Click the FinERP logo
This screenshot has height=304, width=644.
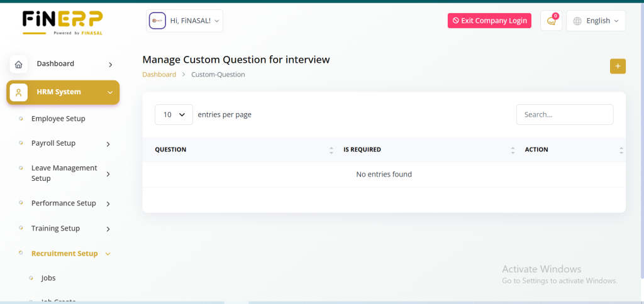(62, 23)
